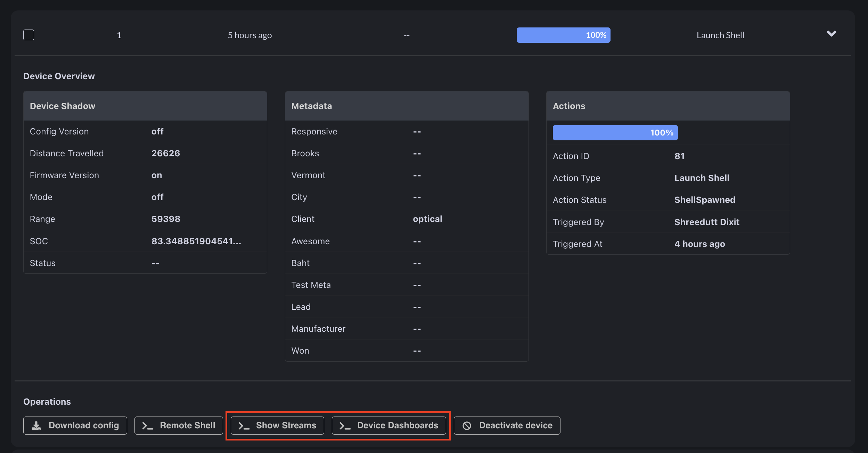Click the Deactivate device button
The height and width of the screenshot is (453, 868).
pyautogui.click(x=507, y=426)
